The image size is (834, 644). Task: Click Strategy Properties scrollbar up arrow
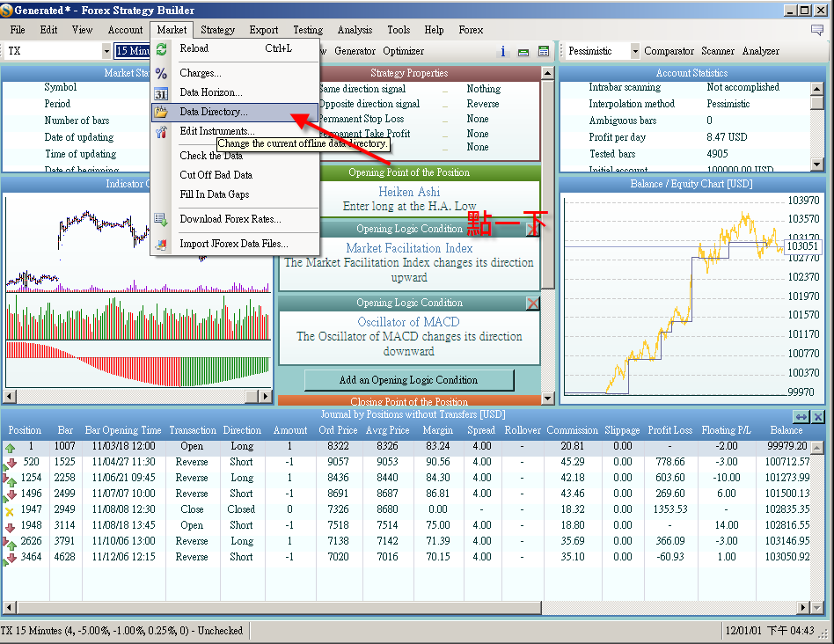tap(547, 73)
